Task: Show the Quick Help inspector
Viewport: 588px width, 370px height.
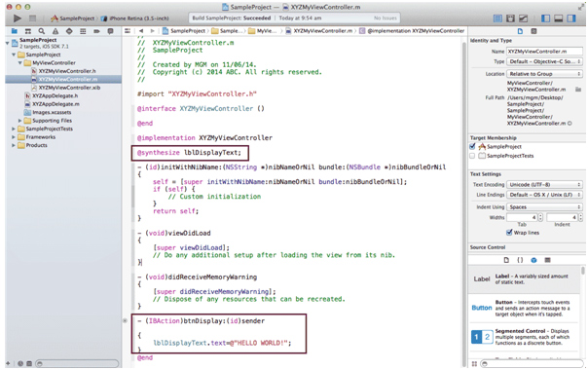Action: (533, 31)
